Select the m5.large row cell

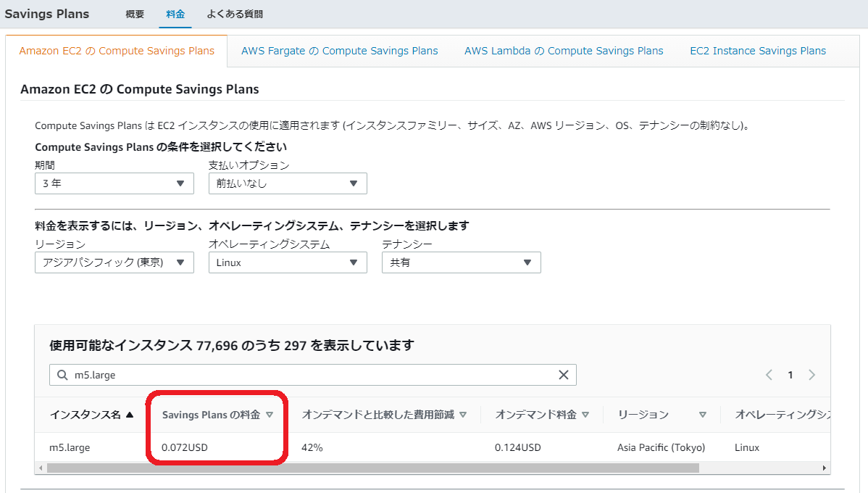click(x=70, y=447)
